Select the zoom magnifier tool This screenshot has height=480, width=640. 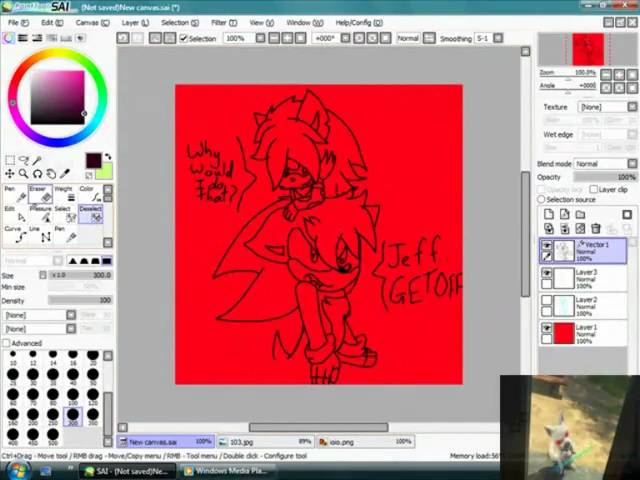pos(24,174)
